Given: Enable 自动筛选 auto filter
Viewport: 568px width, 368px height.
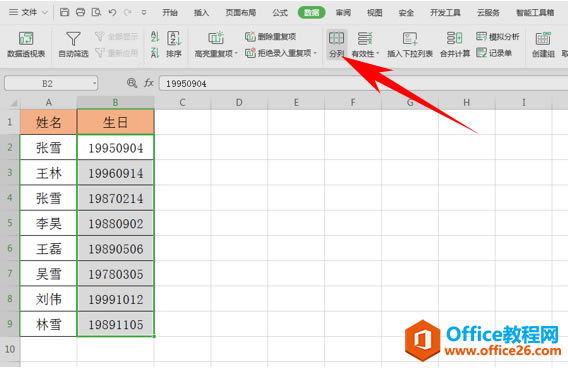Looking at the screenshot, I should click(74, 45).
